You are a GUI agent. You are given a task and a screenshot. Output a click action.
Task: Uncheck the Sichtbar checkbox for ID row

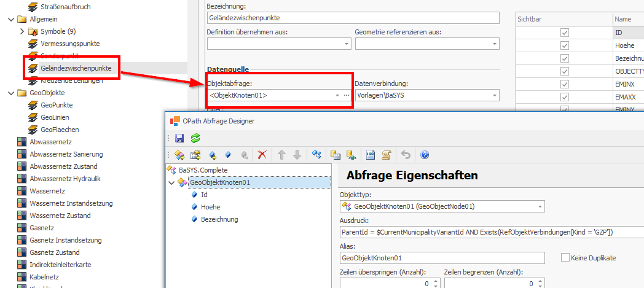[564, 33]
